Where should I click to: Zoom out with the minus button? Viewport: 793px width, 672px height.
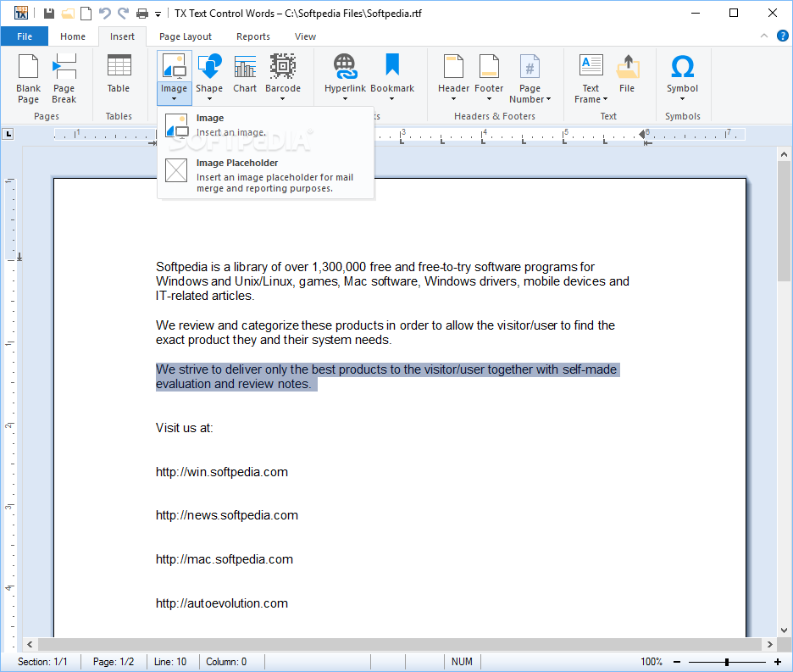[677, 662]
